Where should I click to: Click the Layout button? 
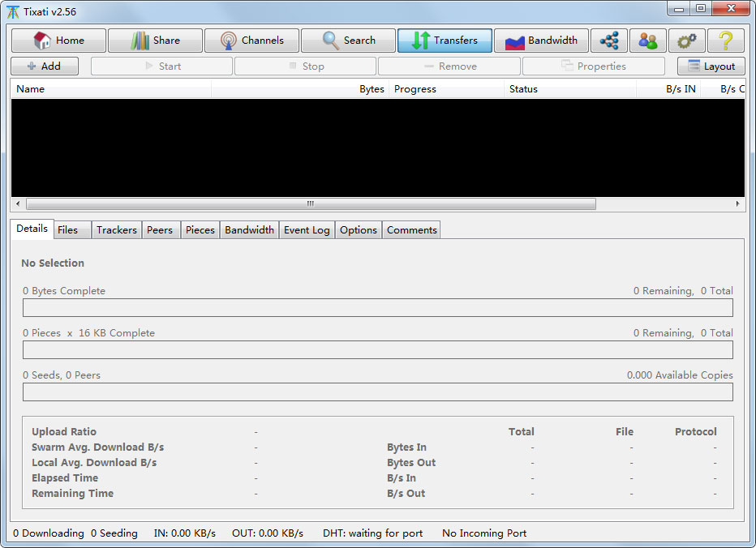pos(711,66)
